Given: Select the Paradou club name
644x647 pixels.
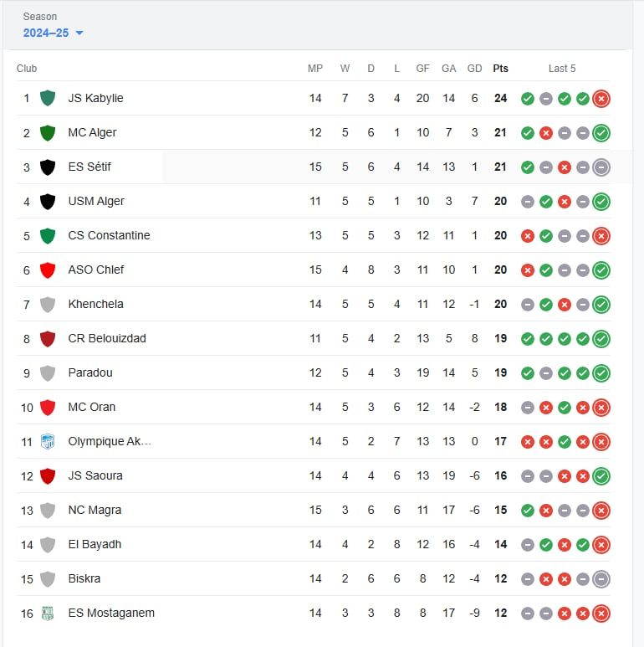Looking at the screenshot, I should pos(90,372).
